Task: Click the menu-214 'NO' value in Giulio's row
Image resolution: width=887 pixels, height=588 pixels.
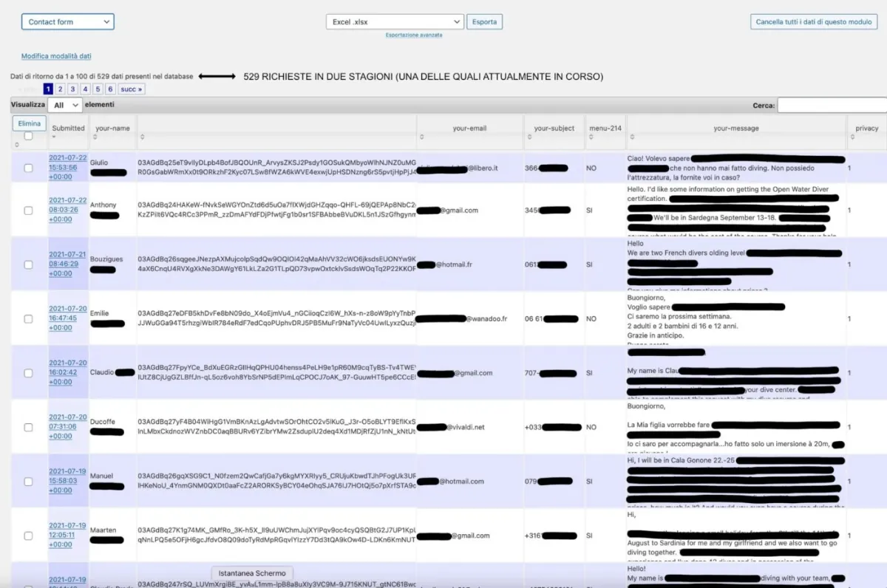Action: pyautogui.click(x=591, y=168)
